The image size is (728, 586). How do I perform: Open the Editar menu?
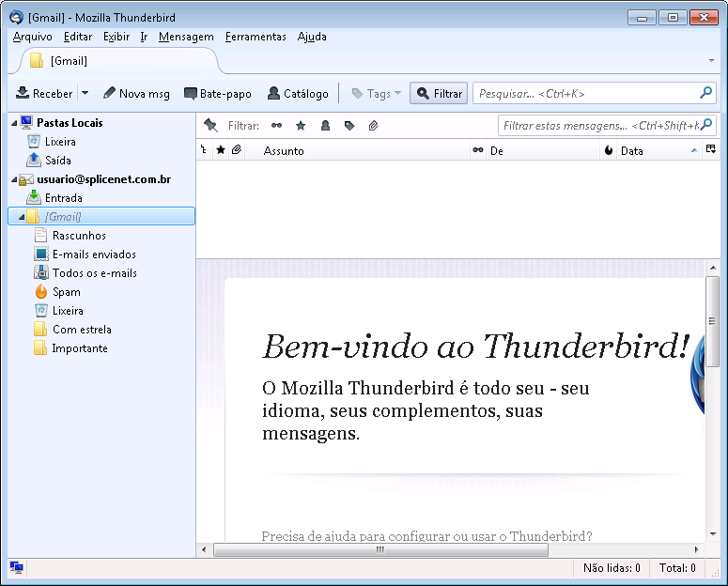(78, 37)
